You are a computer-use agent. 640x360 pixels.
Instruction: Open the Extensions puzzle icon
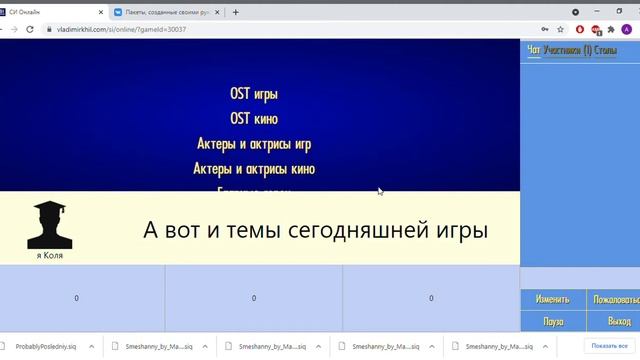click(x=611, y=29)
